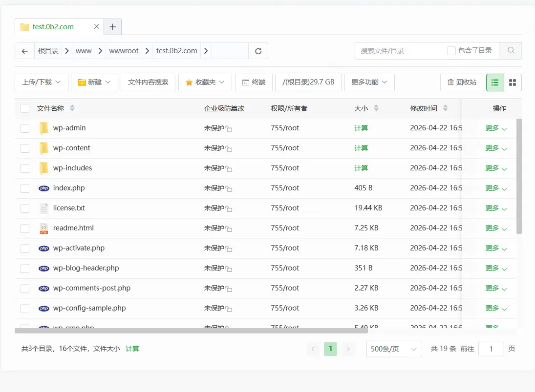Expand the 新建 dropdown

94,83
